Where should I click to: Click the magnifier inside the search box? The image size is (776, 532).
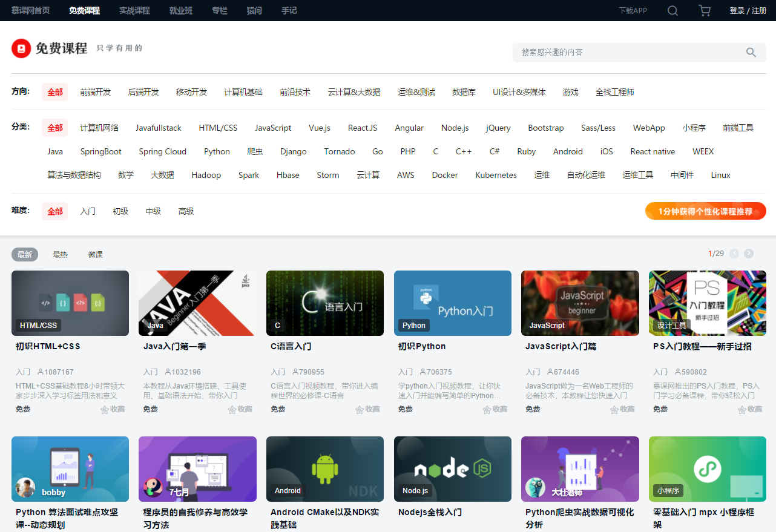(751, 53)
